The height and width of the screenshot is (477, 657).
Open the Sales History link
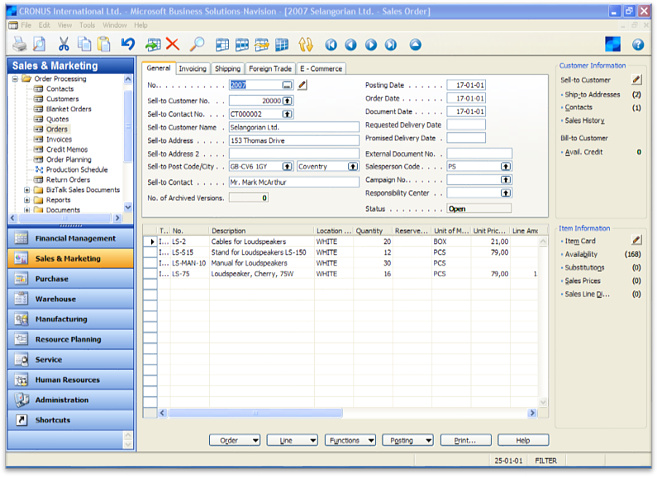point(585,121)
